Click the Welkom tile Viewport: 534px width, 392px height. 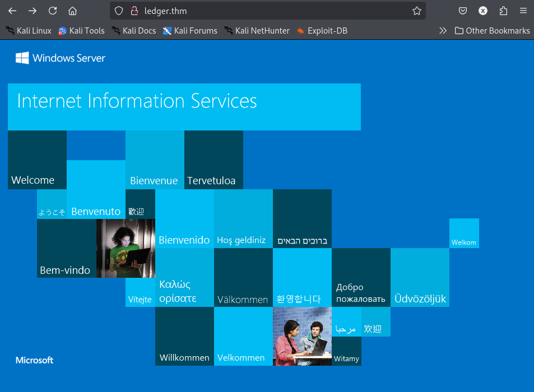[x=464, y=234]
